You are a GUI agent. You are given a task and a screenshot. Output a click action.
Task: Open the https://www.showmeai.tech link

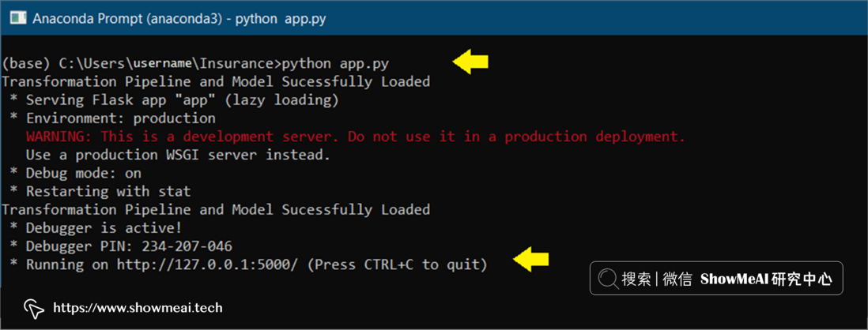[x=138, y=308]
